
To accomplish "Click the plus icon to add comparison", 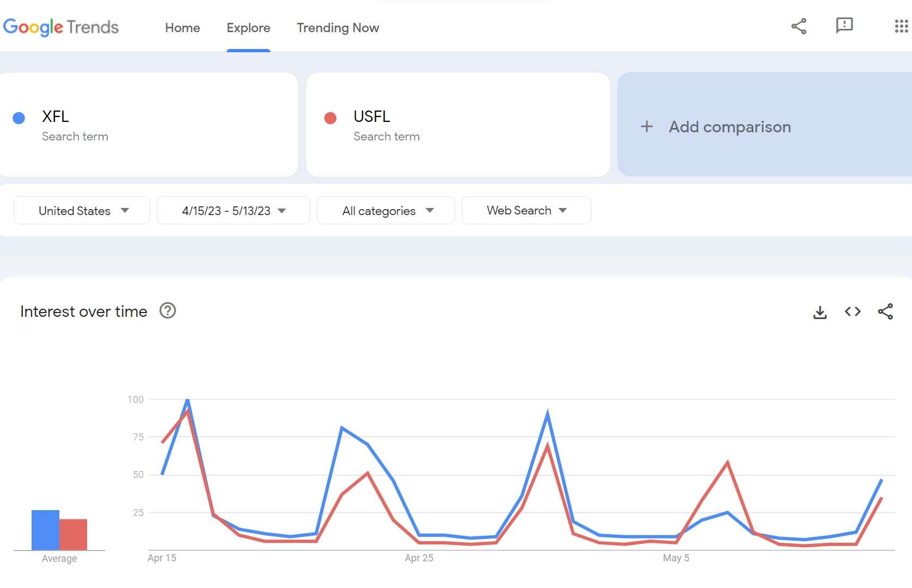I will pyautogui.click(x=646, y=126).
